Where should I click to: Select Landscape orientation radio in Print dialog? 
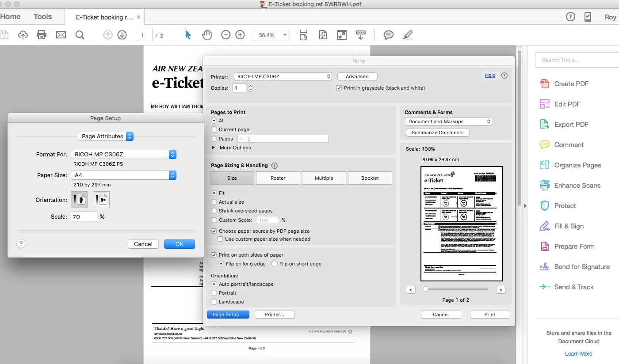coord(214,302)
